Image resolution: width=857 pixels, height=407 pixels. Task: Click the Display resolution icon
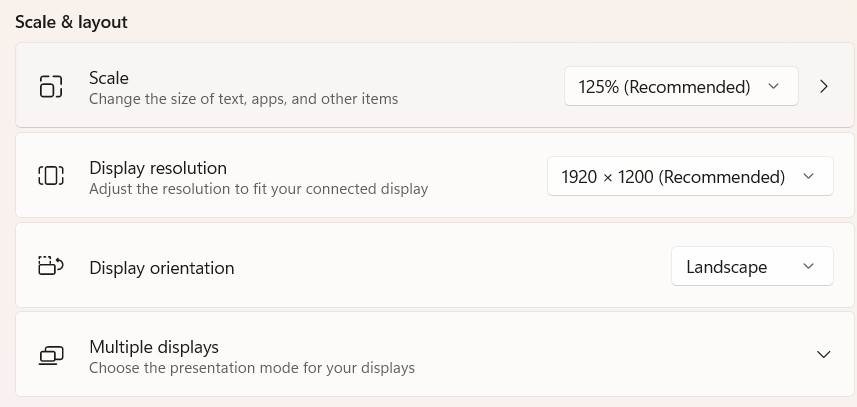[x=51, y=176]
